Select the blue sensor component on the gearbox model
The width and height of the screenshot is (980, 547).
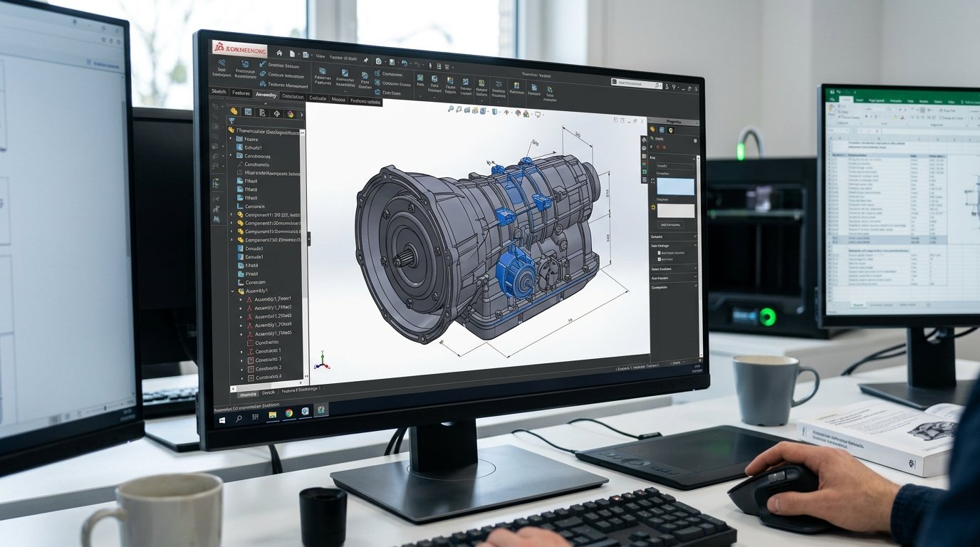518,273
